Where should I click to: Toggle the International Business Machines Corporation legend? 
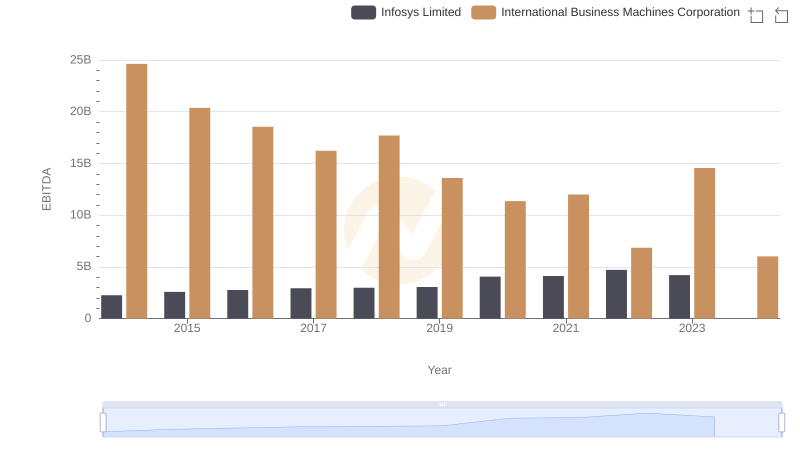[606, 12]
